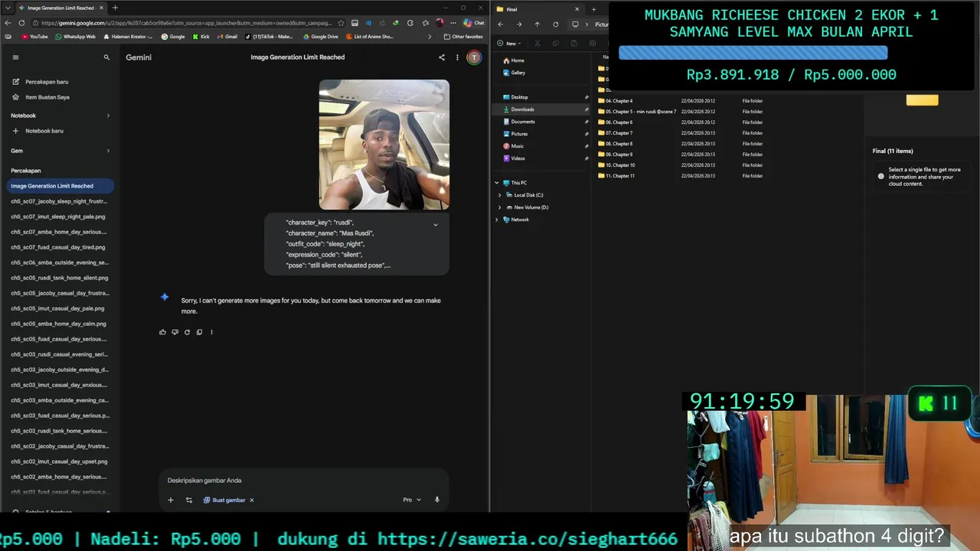
Task: Open the New dropdown in File Explorer
Action: point(510,44)
